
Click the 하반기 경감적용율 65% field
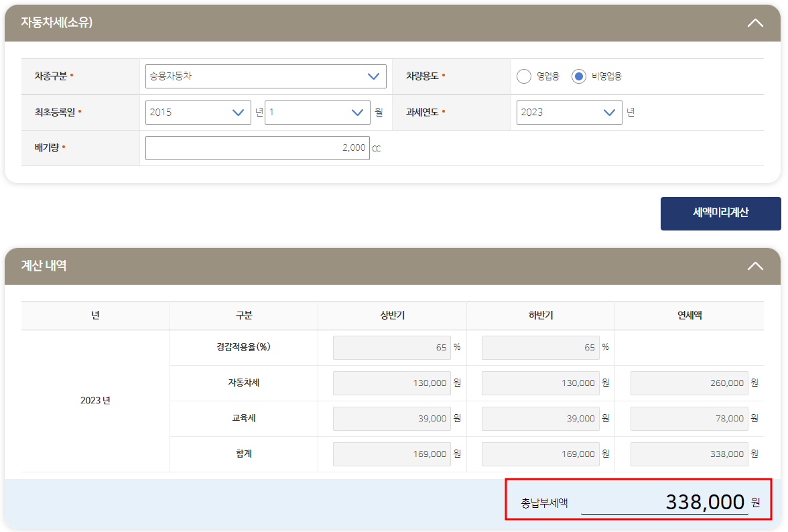(540, 347)
